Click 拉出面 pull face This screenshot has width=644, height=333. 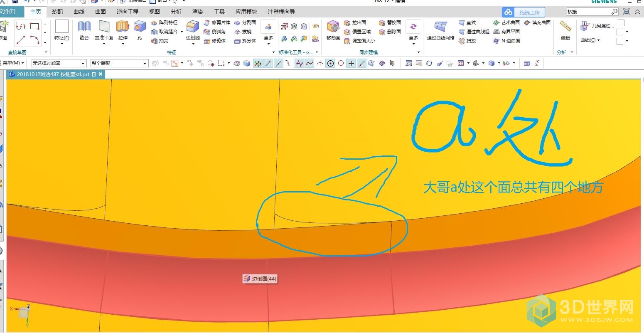click(355, 22)
